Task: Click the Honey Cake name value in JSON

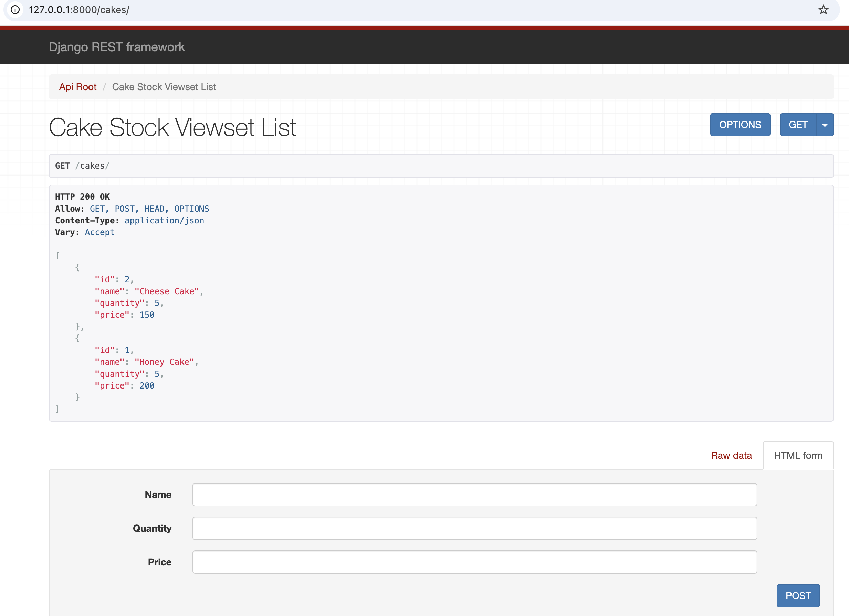Action: click(x=164, y=362)
